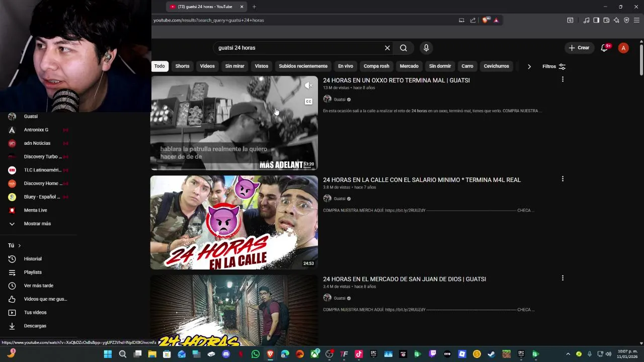Screen dimensions: 644x362
Task: Click the share page icon in address bar
Action: [473, 20]
